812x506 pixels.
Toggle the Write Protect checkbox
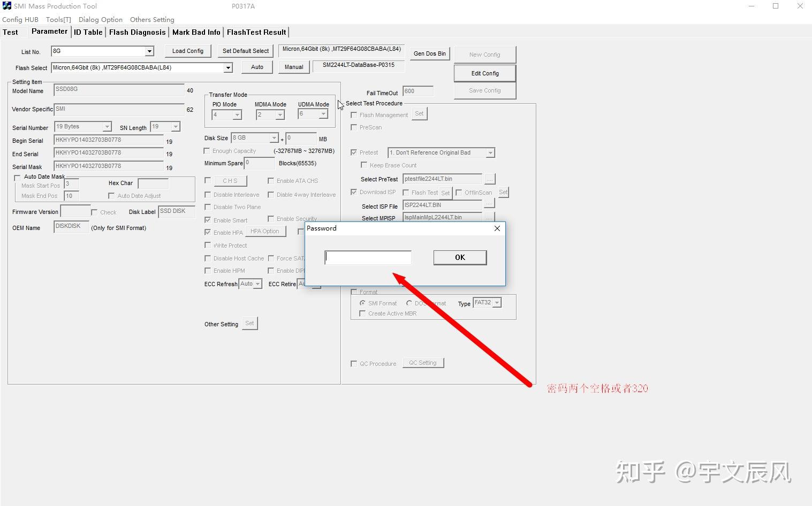[208, 245]
